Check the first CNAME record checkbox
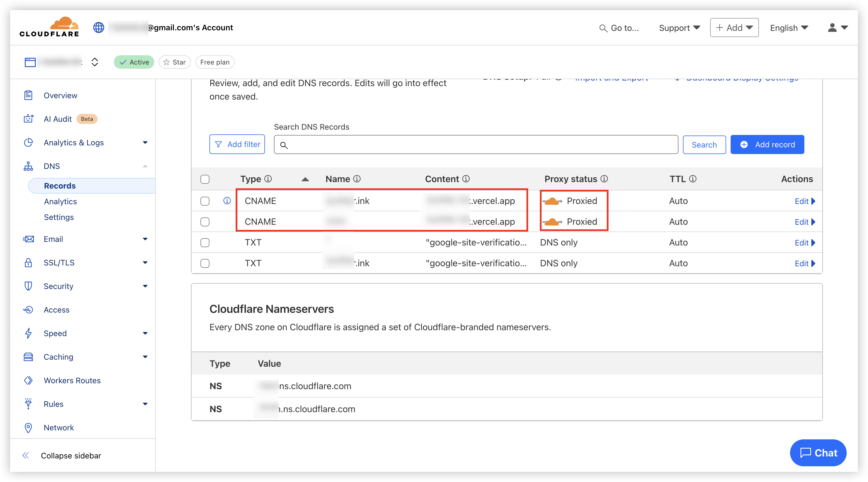Screen dimensions: 868x482 [205, 201]
